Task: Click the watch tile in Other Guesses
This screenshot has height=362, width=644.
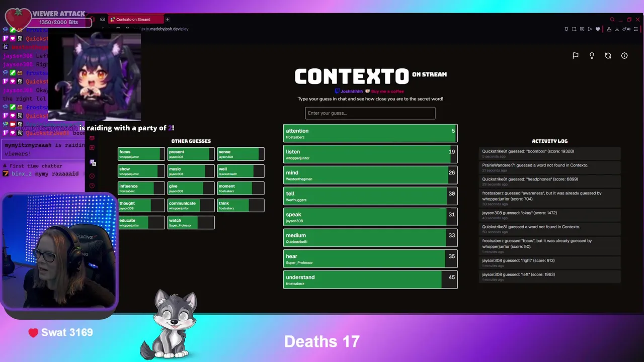Action: click(191, 222)
